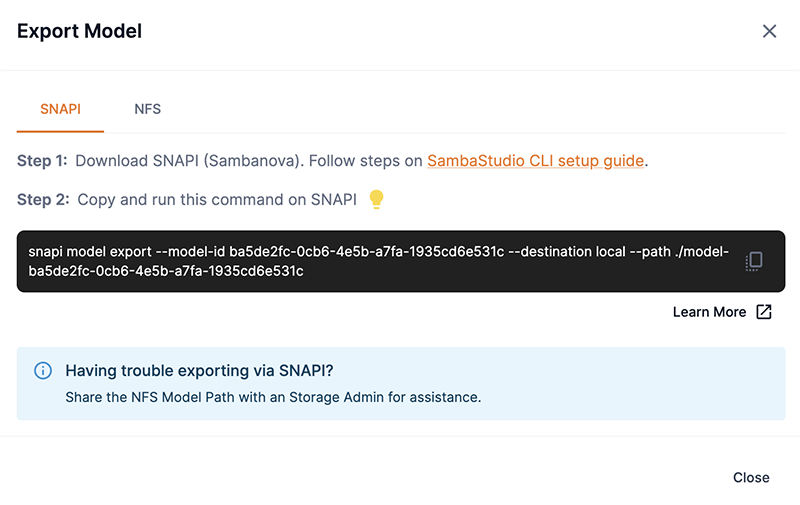The height and width of the screenshot is (505, 800).
Task: Click the blue info circle icon
Action: coord(43,371)
